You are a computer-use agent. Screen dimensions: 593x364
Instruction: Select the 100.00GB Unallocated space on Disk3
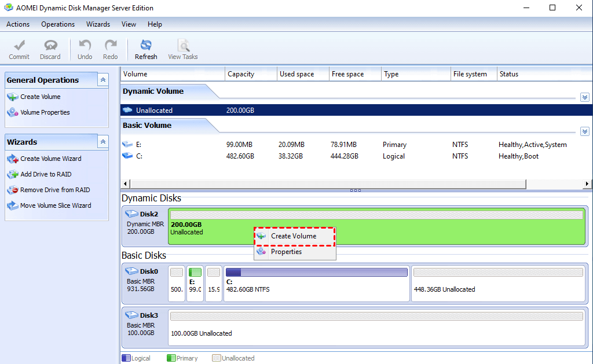(x=376, y=328)
